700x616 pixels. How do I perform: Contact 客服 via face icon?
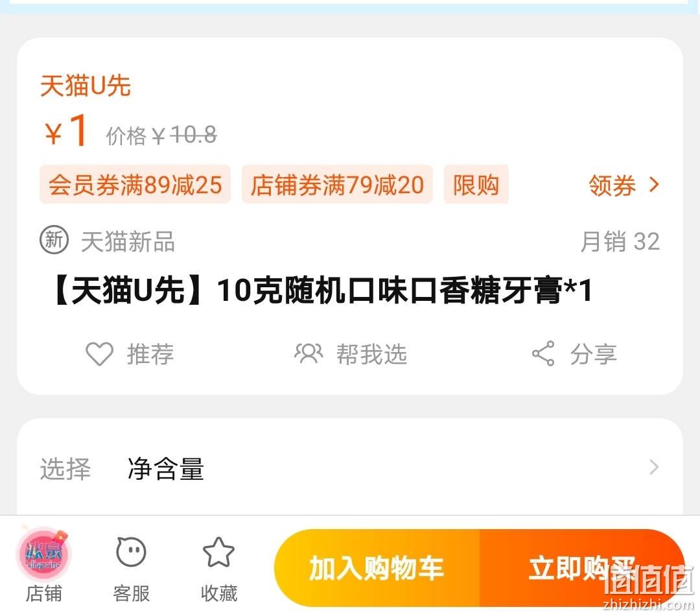(131, 552)
